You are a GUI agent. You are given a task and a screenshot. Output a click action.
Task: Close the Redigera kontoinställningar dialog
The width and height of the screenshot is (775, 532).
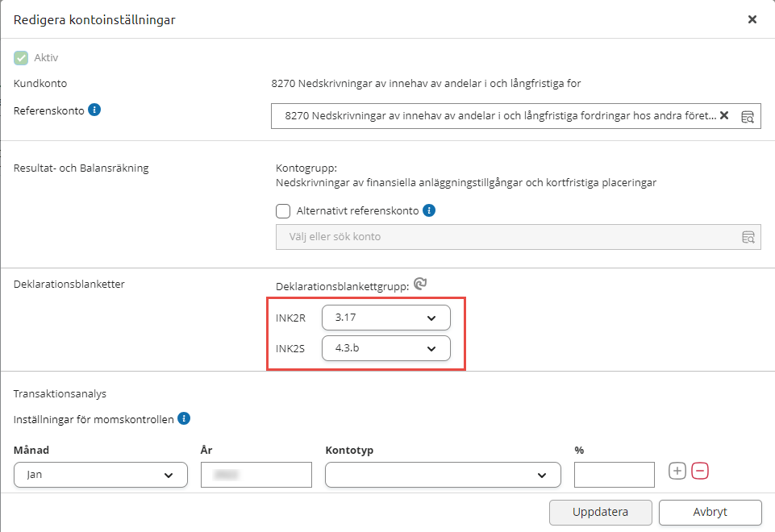(752, 19)
